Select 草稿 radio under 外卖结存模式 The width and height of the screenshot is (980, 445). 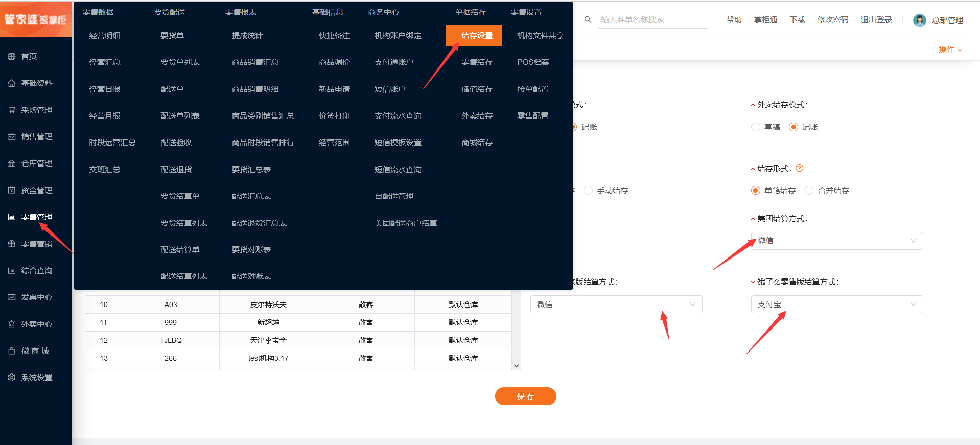756,127
